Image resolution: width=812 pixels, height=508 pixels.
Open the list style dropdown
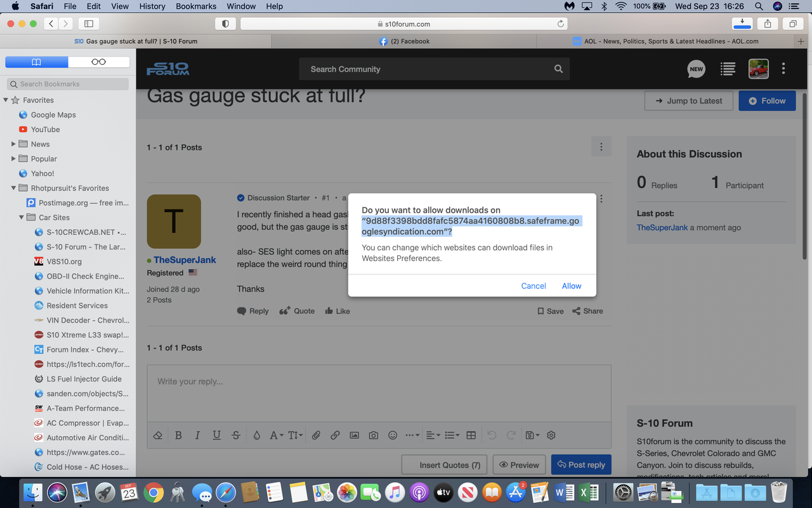pyautogui.click(x=452, y=435)
